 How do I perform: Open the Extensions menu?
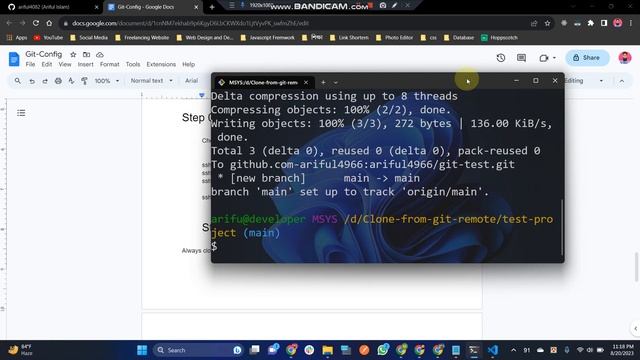[x=161, y=64]
